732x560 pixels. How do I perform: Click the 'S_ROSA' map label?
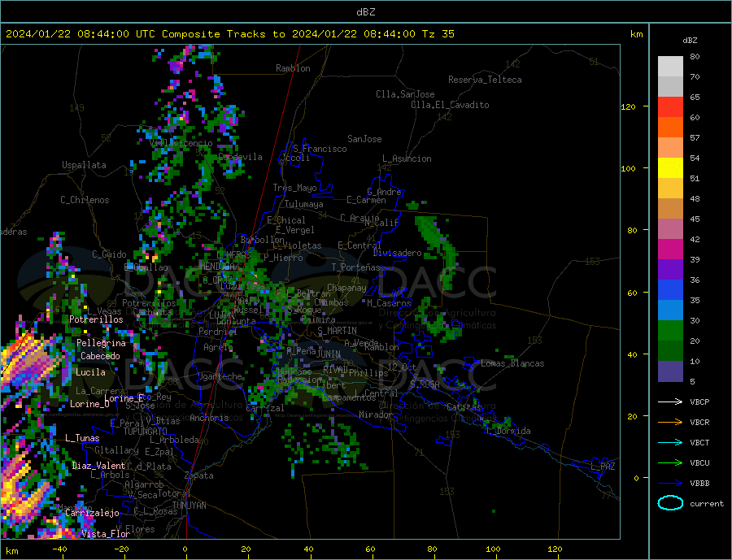pos(425,384)
